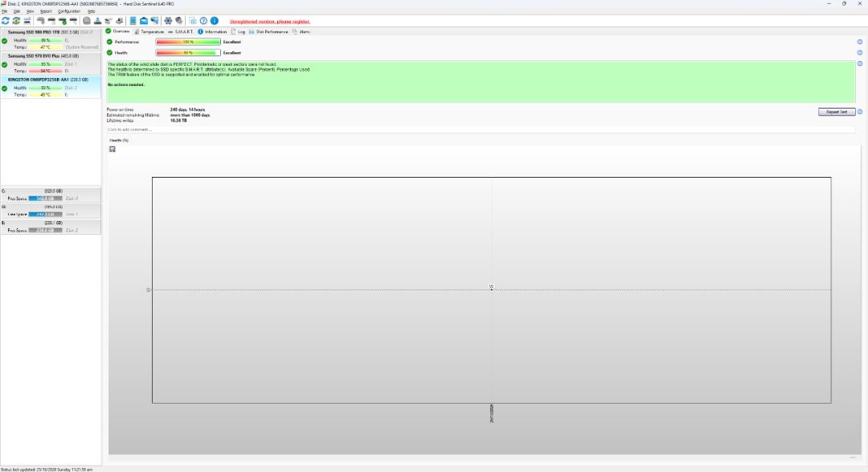This screenshot has height=472, width=868.
Task: Click the grey disk surface toolbar icon
Action: click(87, 21)
